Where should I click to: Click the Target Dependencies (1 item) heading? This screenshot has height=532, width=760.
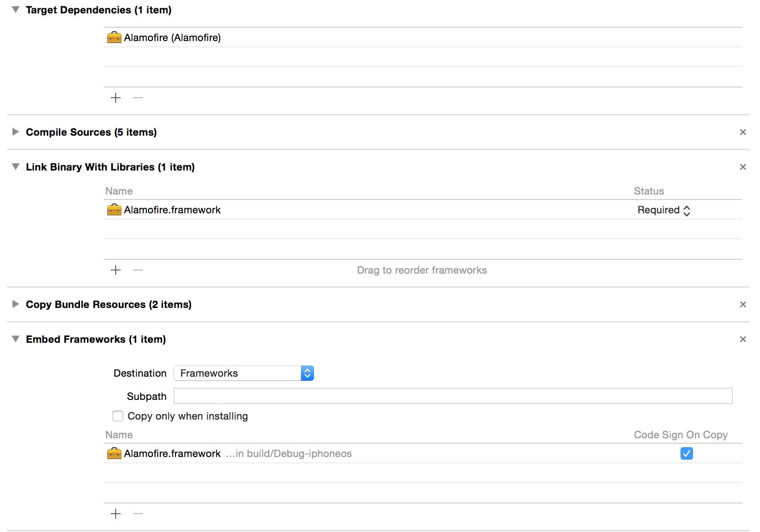99,10
